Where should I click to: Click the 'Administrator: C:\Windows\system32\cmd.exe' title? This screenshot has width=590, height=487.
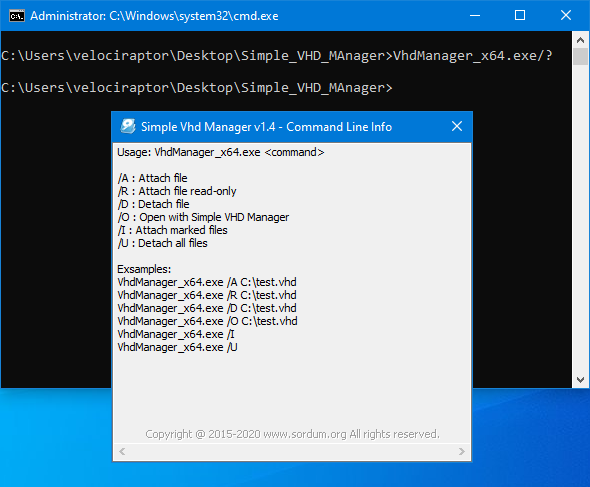154,16
